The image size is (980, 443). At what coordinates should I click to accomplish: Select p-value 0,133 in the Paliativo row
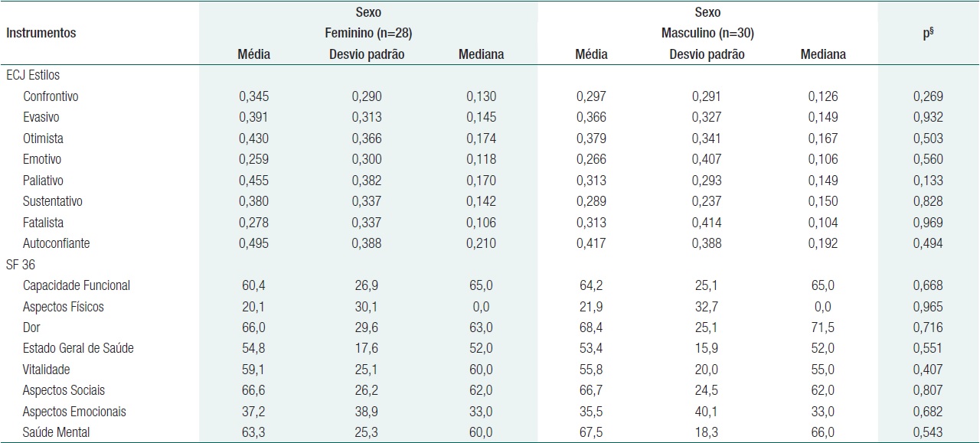(928, 181)
